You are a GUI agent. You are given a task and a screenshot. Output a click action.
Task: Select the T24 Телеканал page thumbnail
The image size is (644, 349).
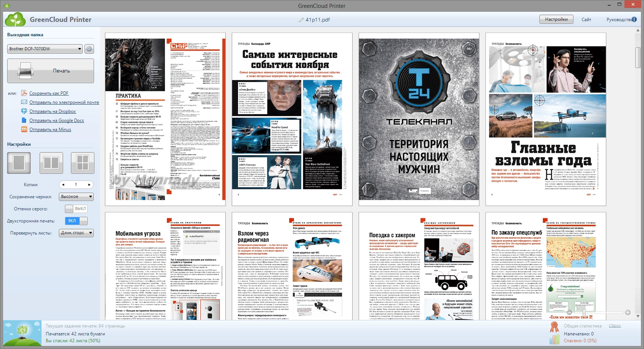coord(419,119)
